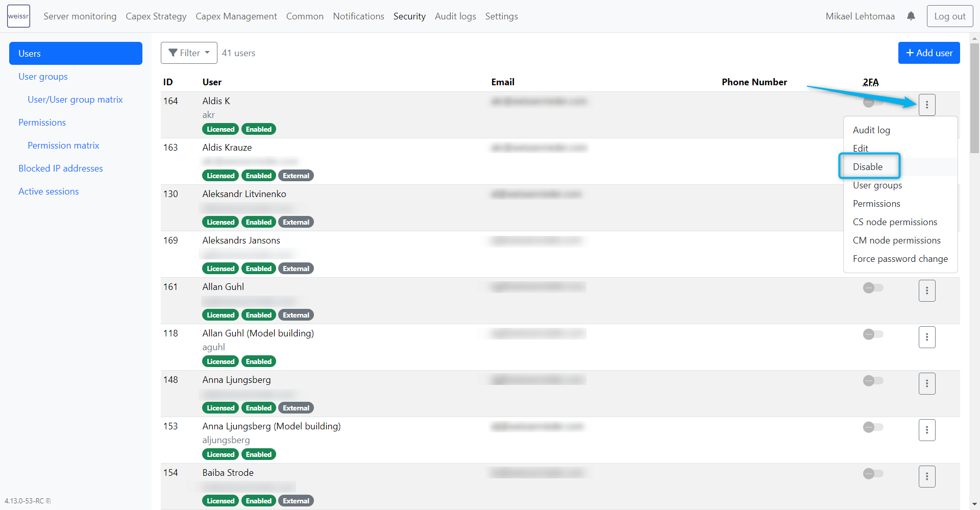
Task: Click the weissr logo icon
Action: [x=18, y=16]
